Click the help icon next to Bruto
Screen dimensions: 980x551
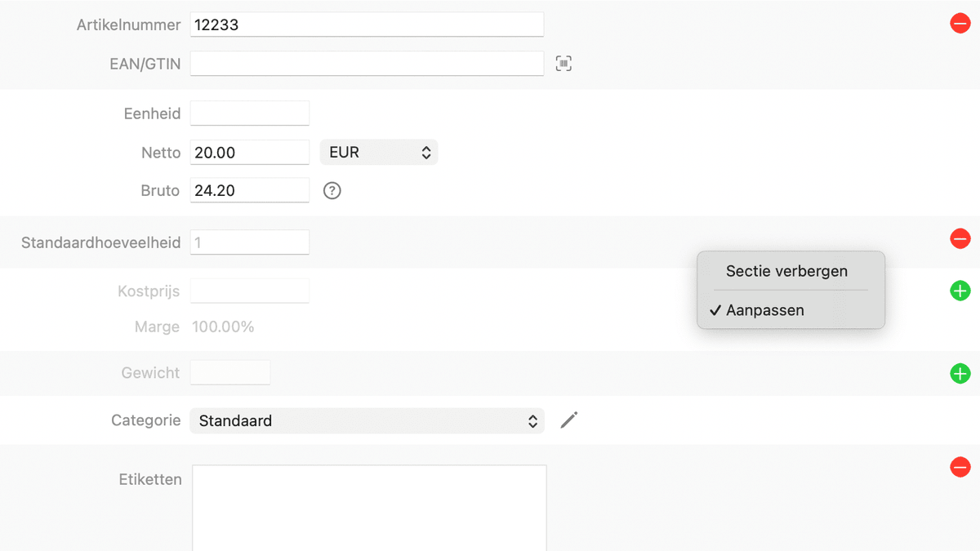coord(332,191)
